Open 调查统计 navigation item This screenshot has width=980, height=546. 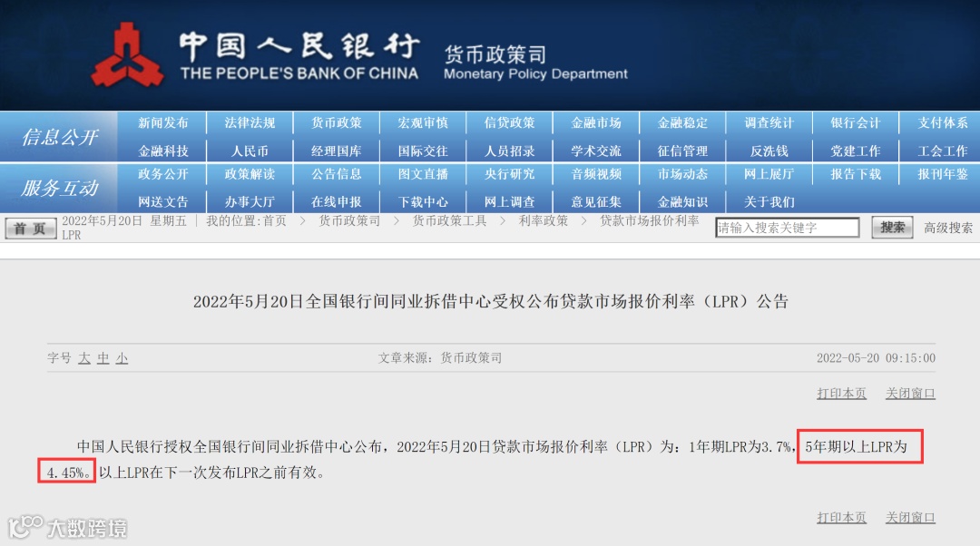coord(769,122)
